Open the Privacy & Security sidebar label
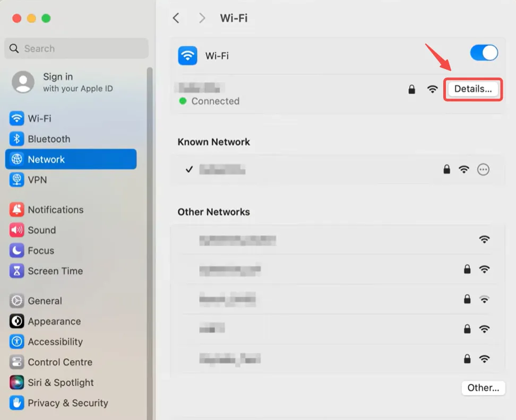The image size is (516, 420). point(68,403)
